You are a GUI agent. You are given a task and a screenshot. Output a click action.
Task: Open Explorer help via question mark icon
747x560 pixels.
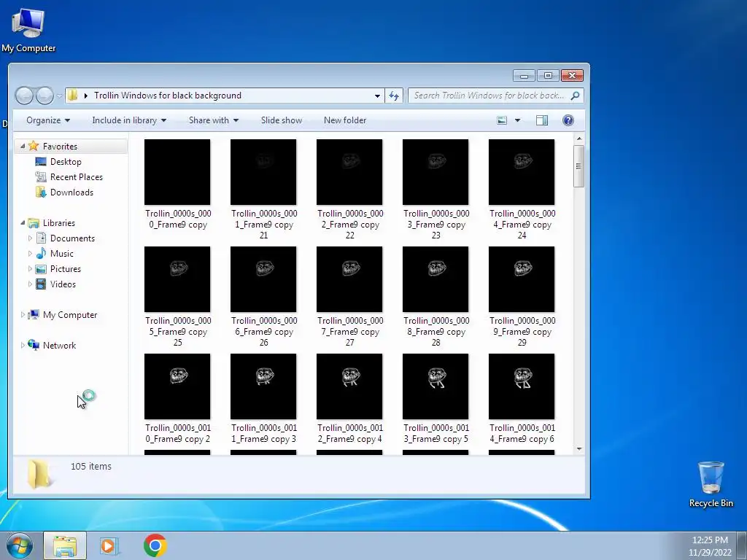pos(568,120)
